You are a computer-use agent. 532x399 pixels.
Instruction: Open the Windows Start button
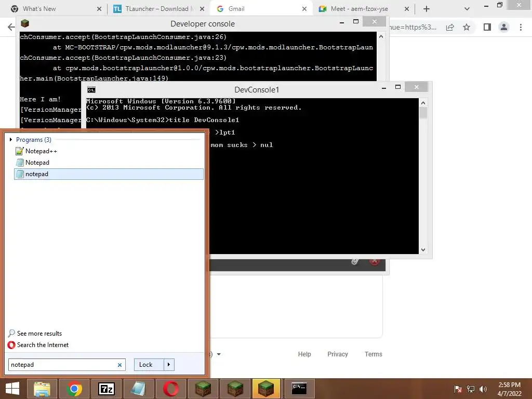tap(12, 389)
